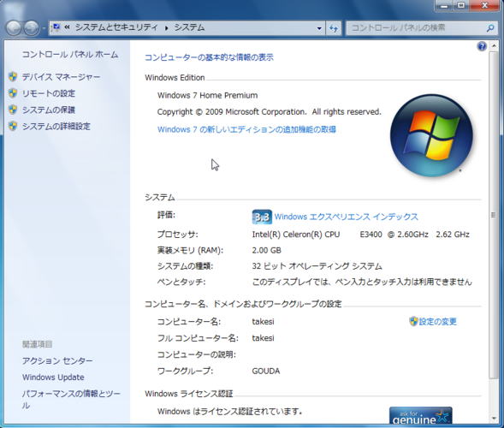Open Windows エクスペリエンス インデックス link
This screenshot has height=428, width=504.
point(346,217)
